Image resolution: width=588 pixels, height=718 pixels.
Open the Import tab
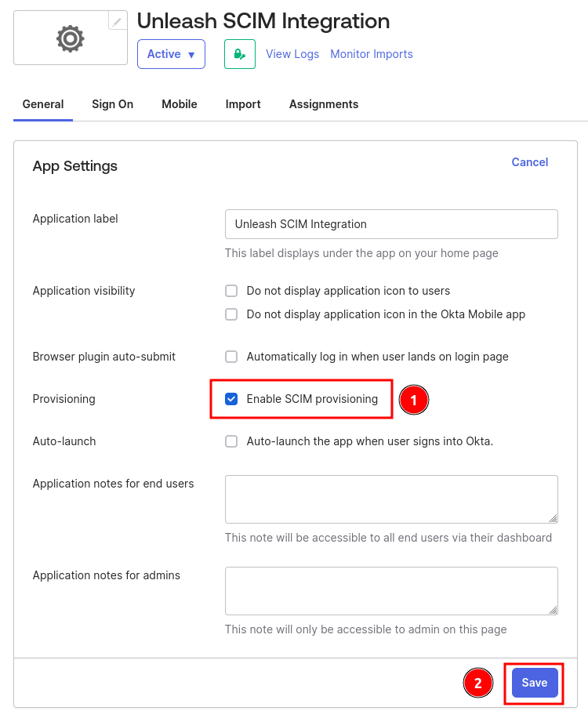click(243, 104)
